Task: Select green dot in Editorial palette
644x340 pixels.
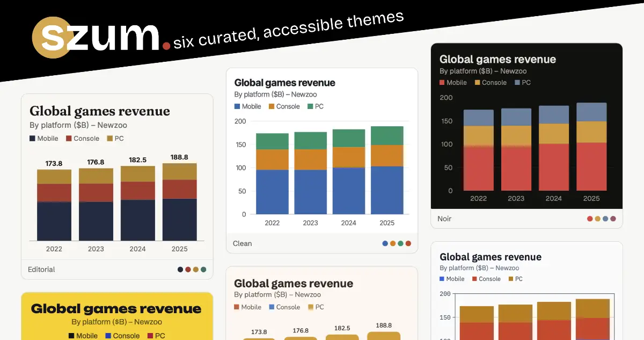Action: 203,270
